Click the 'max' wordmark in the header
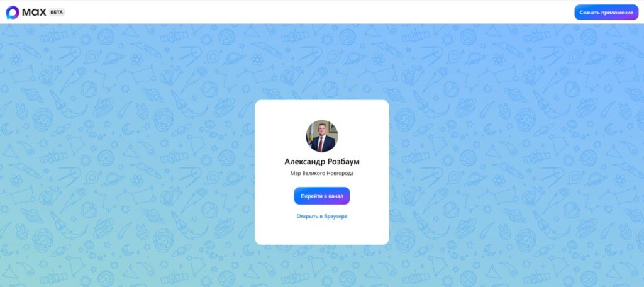Viewport: 644px width, 287px height. pos(34,13)
